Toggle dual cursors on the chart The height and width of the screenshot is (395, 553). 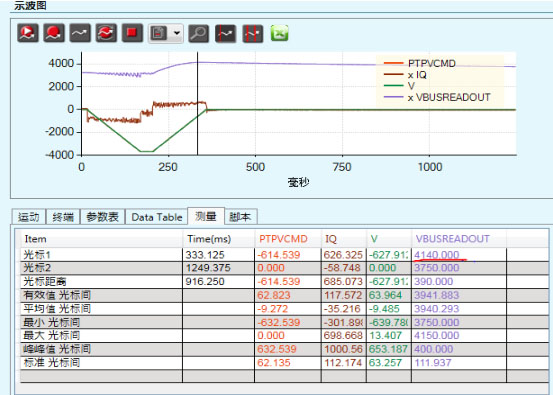[253, 34]
